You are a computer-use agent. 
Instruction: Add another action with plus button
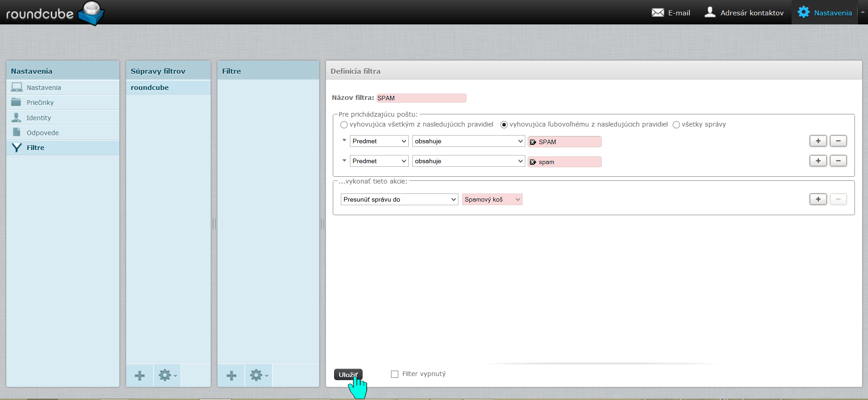[818, 199]
